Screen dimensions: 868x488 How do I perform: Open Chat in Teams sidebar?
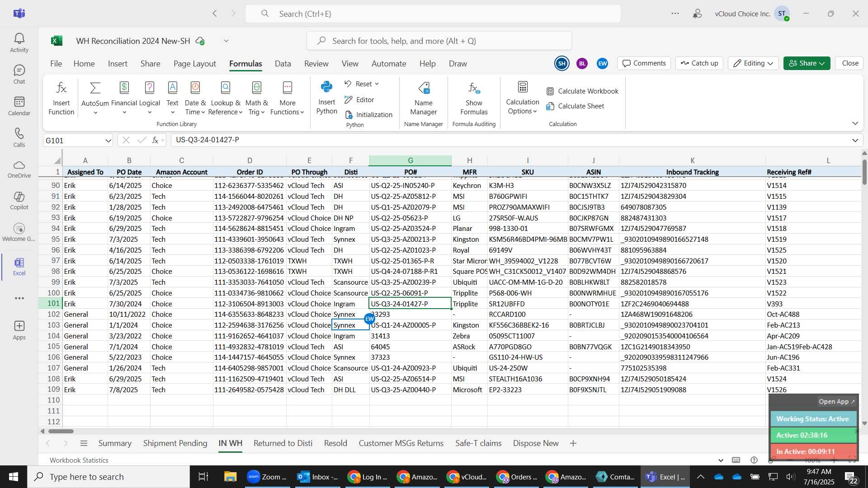[x=19, y=75]
